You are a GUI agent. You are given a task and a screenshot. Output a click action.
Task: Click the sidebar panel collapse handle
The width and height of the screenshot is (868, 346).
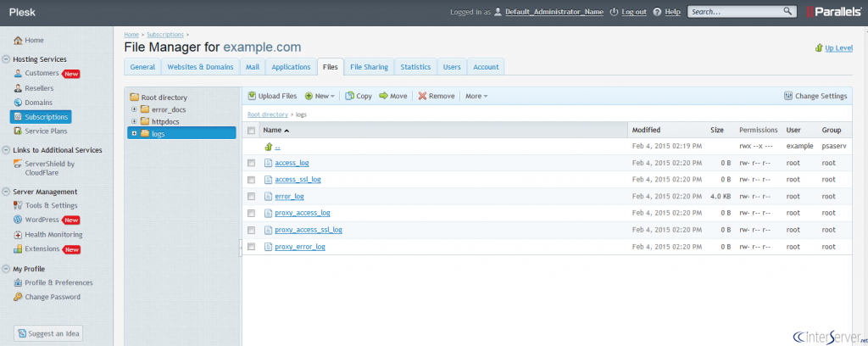coord(240,248)
